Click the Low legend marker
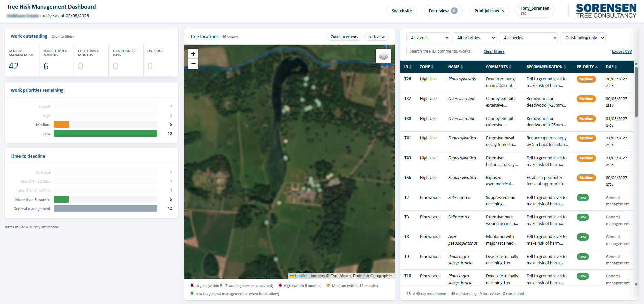Viewport: 644px width, 304px height. (x=192, y=293)
